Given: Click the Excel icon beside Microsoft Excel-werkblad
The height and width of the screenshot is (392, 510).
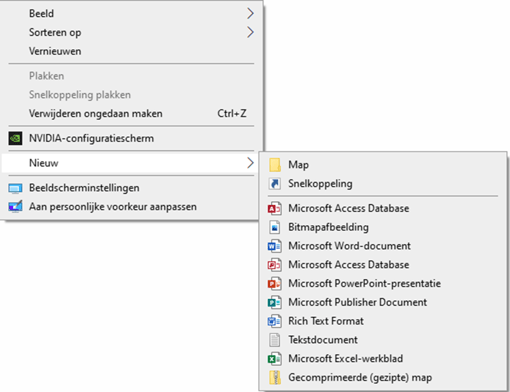Looking at the screenshot, I should point(275,359).
